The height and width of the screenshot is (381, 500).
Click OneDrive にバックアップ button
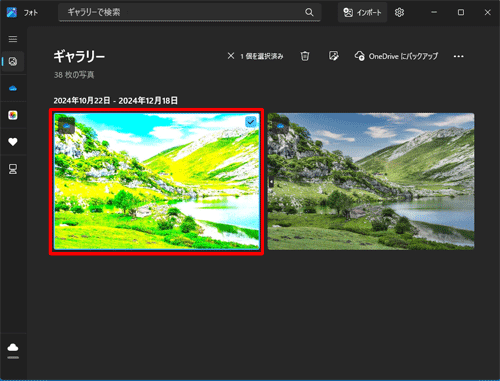point(396,56)
